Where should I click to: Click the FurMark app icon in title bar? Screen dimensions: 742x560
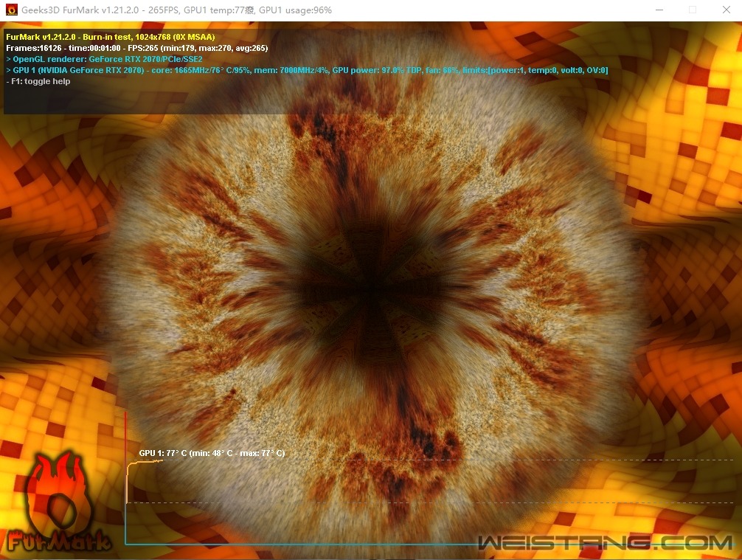pos(11,10)
